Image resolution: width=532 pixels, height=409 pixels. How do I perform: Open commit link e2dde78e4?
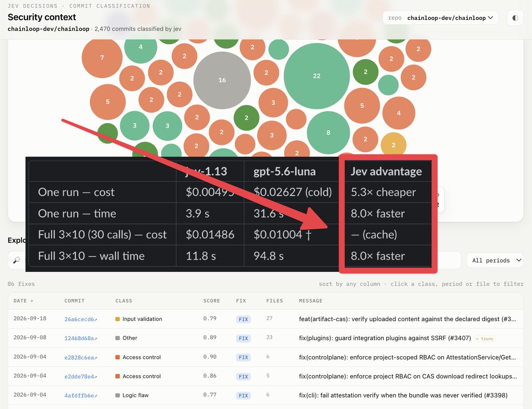[x=81, y=376]
